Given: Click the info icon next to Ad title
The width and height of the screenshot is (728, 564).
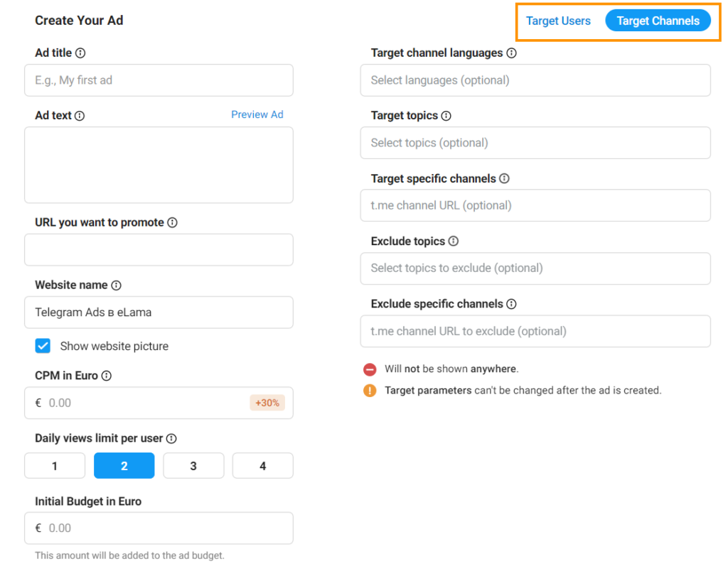Looking at the screenshot, I should point(79,53).
